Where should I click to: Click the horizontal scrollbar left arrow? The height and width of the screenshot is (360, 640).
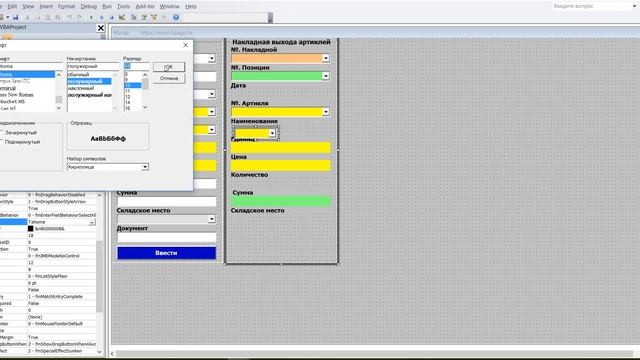[x=113, y=353]
